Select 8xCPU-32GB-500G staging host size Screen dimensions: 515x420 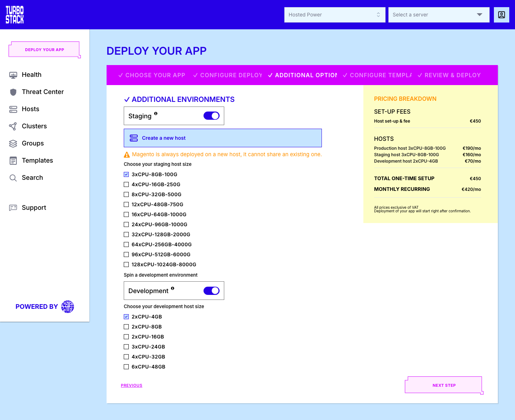pyautogui.click(x=126, y=194)
